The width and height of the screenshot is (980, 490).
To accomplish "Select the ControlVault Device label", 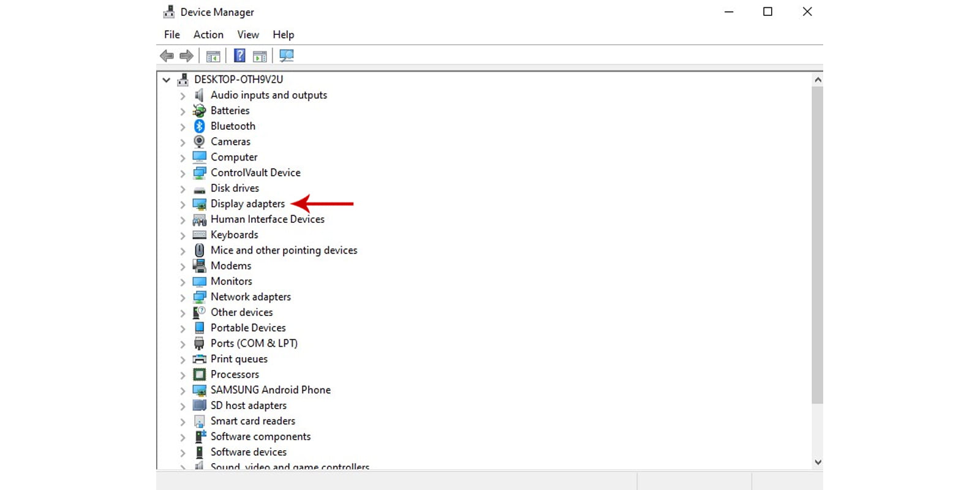I will click(256, 173).
